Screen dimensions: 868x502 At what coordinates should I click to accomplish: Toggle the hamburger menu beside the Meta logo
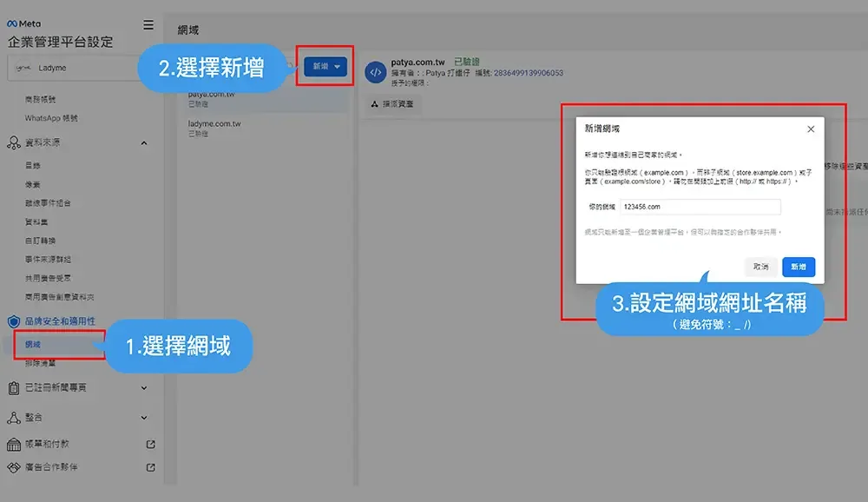pyautogui.click(x=148, y=24)
